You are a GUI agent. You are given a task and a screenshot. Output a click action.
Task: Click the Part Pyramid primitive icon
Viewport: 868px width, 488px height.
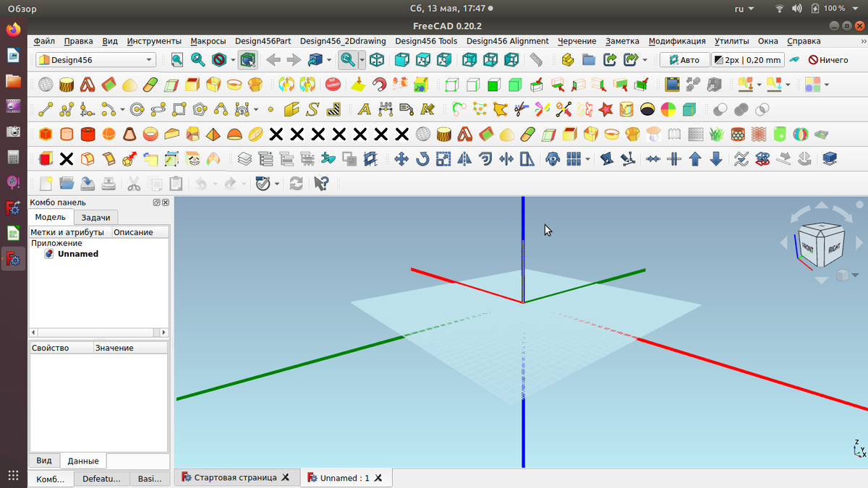click(x=213, y=134)
